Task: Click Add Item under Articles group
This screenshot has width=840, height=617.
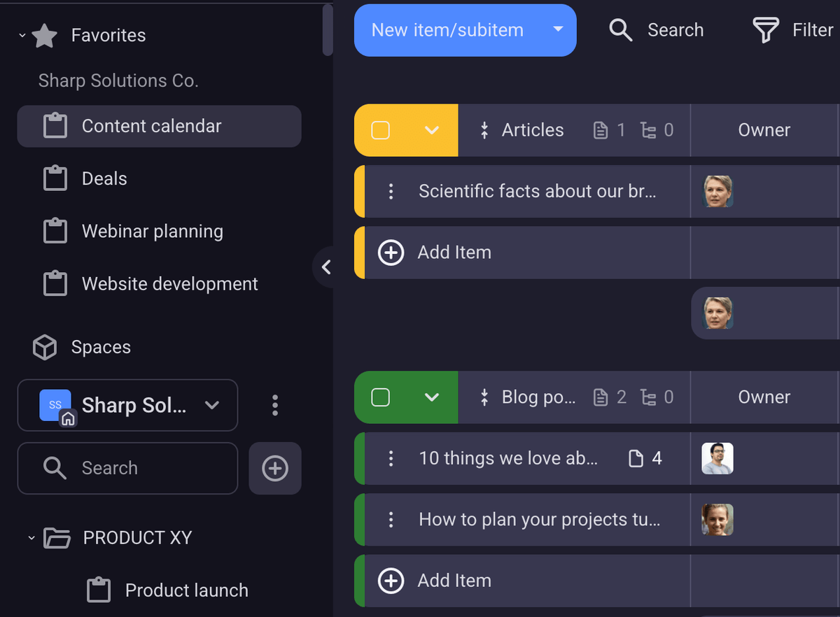Action: [x=454, y=253]
